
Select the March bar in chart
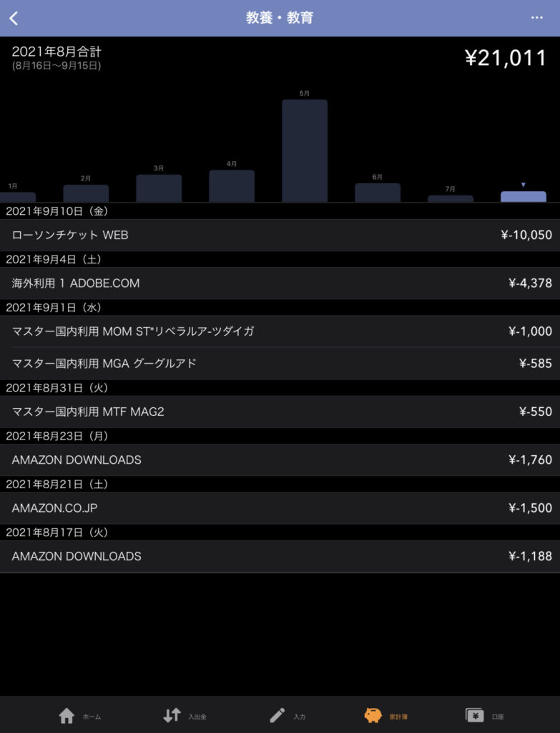pos(159,188)
